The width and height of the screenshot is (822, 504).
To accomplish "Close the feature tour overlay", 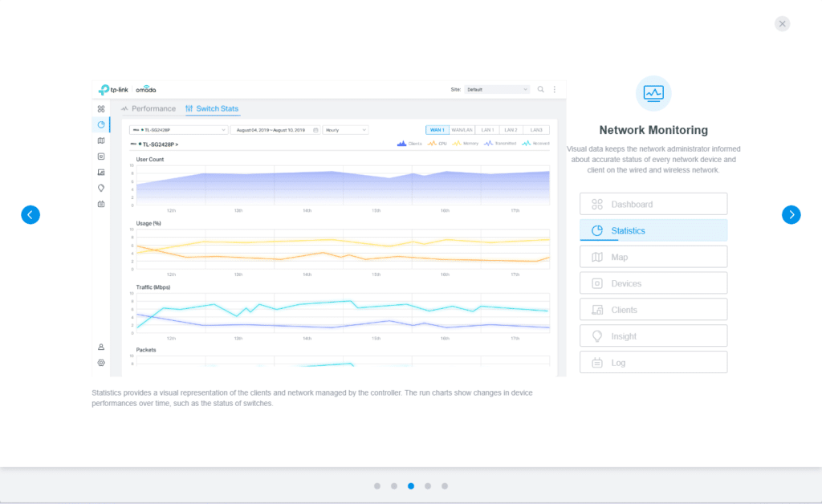I will pyautogui.click(x=782, y=23).
